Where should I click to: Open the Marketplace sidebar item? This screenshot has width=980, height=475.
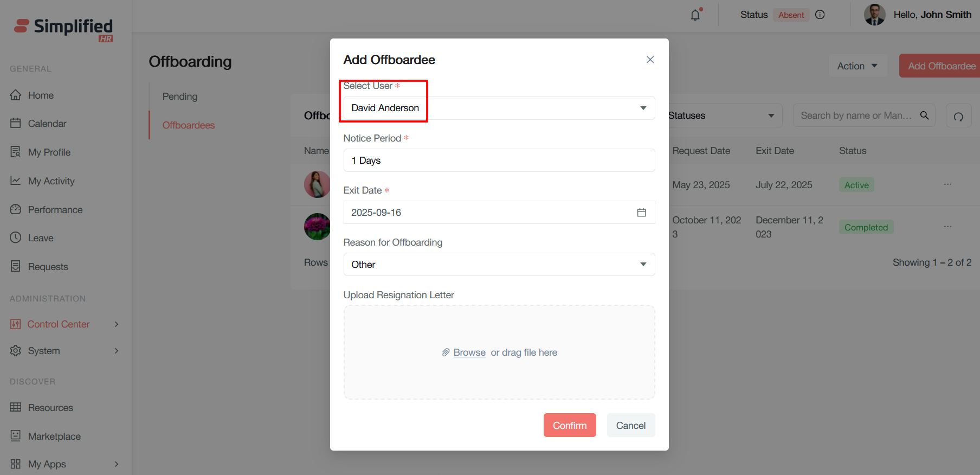tap(54, 437)
